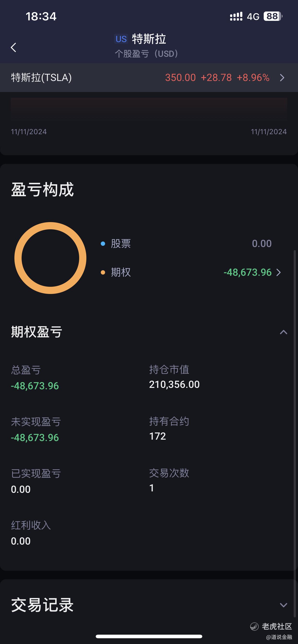The width and height of the screenshot is (298, 644).
Task: Tap the back arrow icon
Action: coord(13,47)
